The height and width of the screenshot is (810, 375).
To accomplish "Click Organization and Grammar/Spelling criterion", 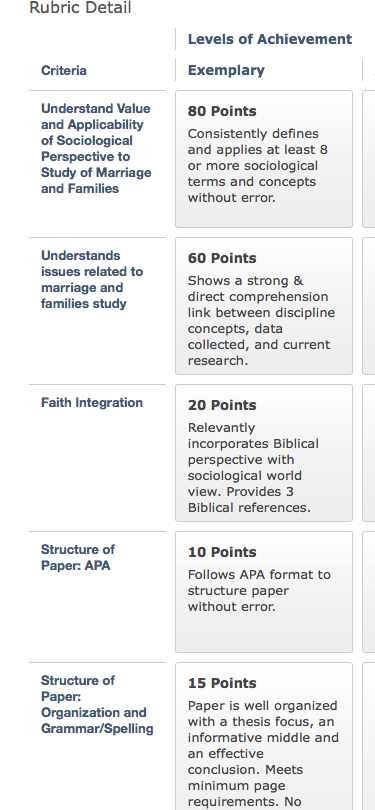I will pos(97,705).
